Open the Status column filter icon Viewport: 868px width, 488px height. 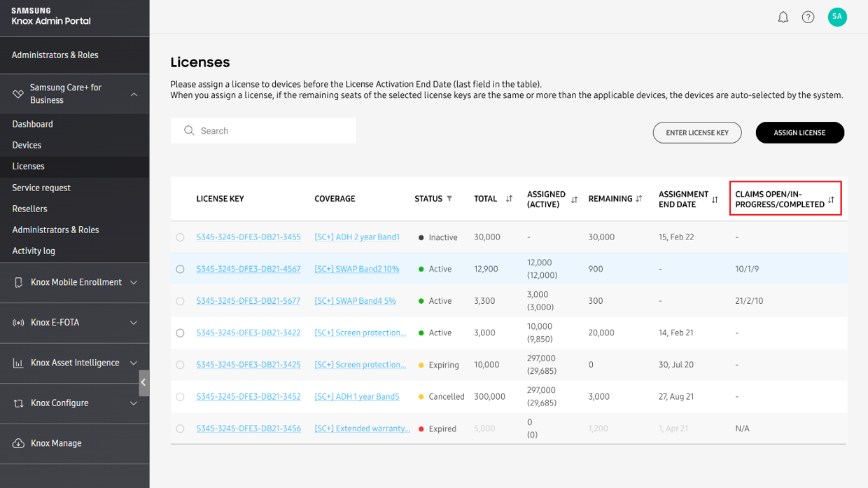(x=449, y=199)
